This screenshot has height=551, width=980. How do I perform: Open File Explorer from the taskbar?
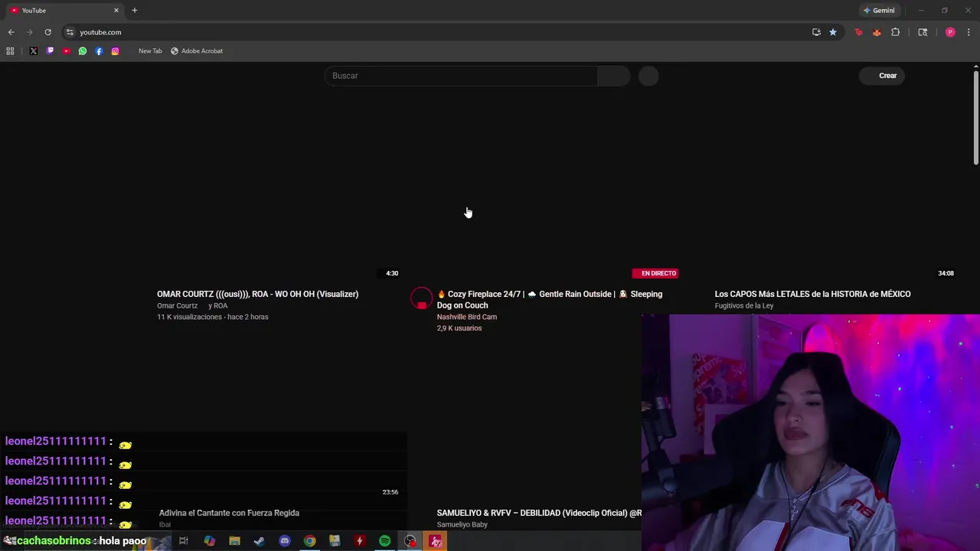234,541
